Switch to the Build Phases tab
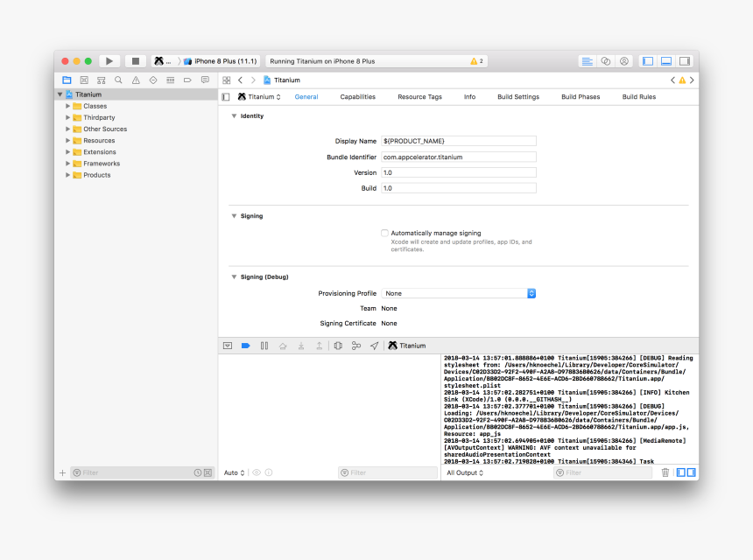 tap(581, 97)
